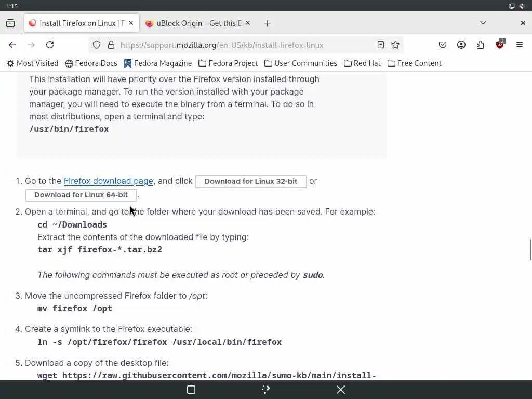Go back to the previous page
Viewport: 532px width, 399px height.
point(12,45)
